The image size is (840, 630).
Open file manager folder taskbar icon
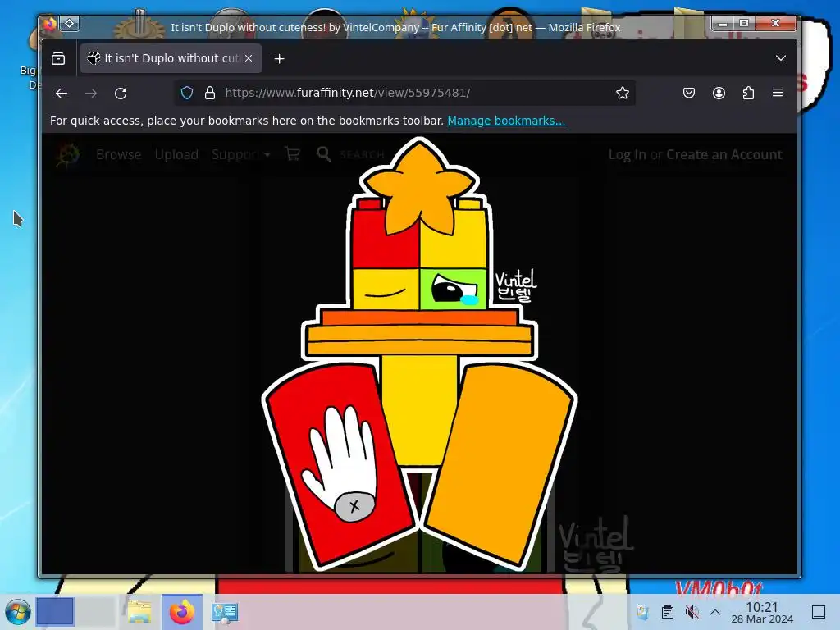[x=139, y=612]
